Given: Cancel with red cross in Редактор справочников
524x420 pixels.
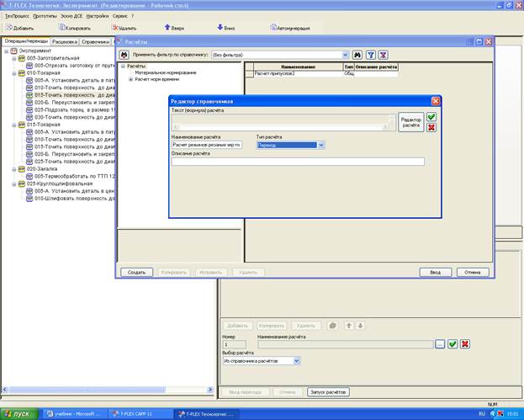Looking at the screenshot, I should coord(431,127).
